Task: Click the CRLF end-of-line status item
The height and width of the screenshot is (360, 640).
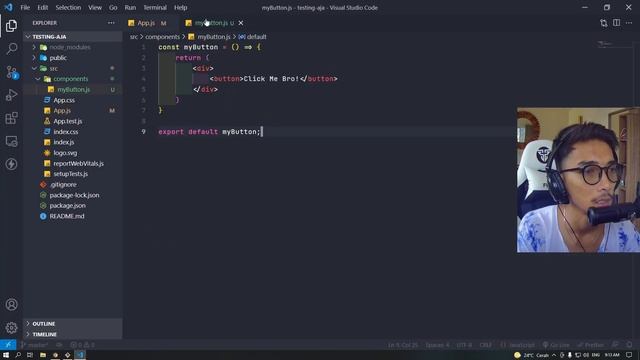Action: (486, 345)
